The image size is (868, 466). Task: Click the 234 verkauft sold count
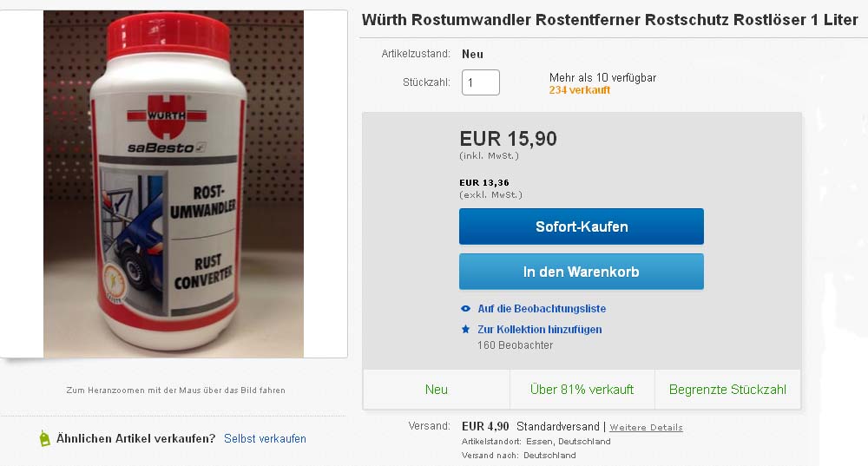coord(580,90)
